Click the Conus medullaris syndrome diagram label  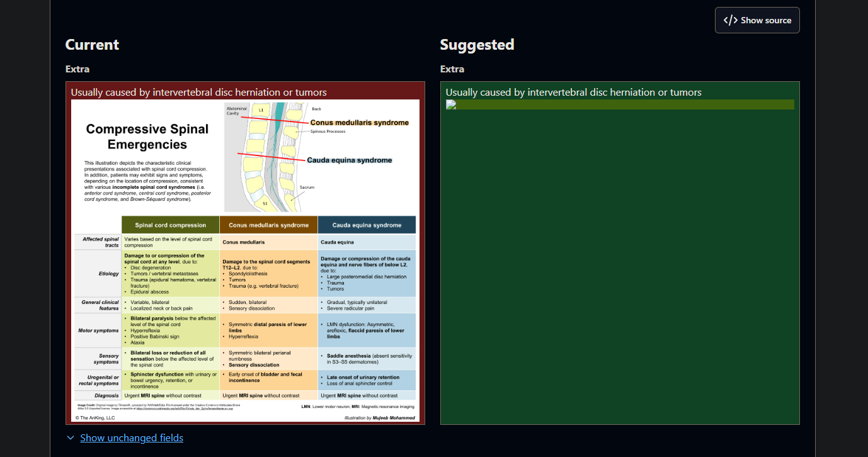tap(359, 123)
